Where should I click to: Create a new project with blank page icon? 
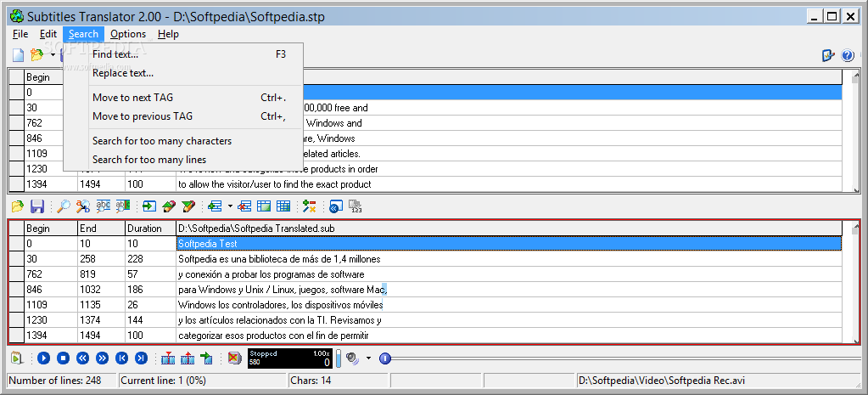pos(19,55)
